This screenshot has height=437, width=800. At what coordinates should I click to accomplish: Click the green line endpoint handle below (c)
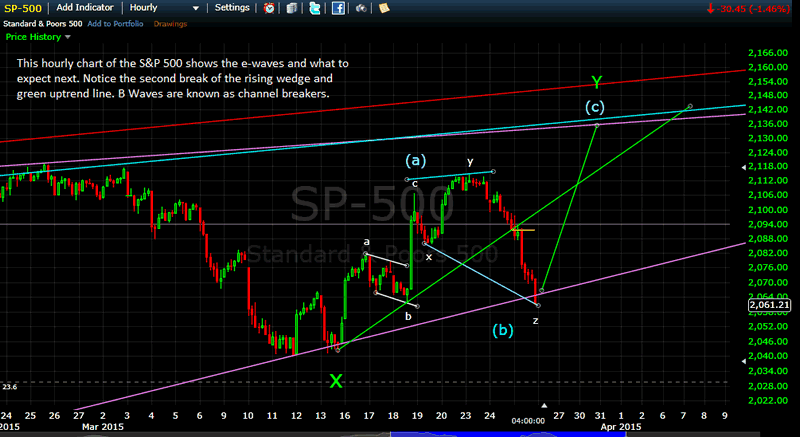(x=597, y=125)
